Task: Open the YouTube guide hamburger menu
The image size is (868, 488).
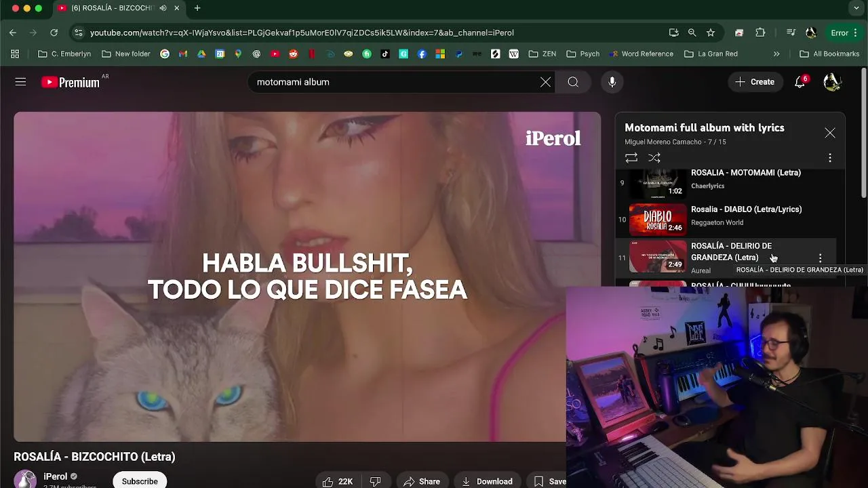Action: (20, 82)
